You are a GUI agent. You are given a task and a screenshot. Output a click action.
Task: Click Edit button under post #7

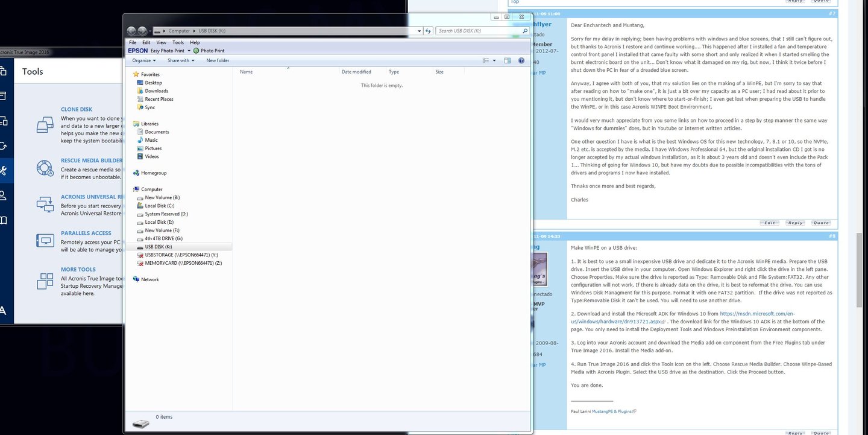pyautogui.click(x=769, y=223)
